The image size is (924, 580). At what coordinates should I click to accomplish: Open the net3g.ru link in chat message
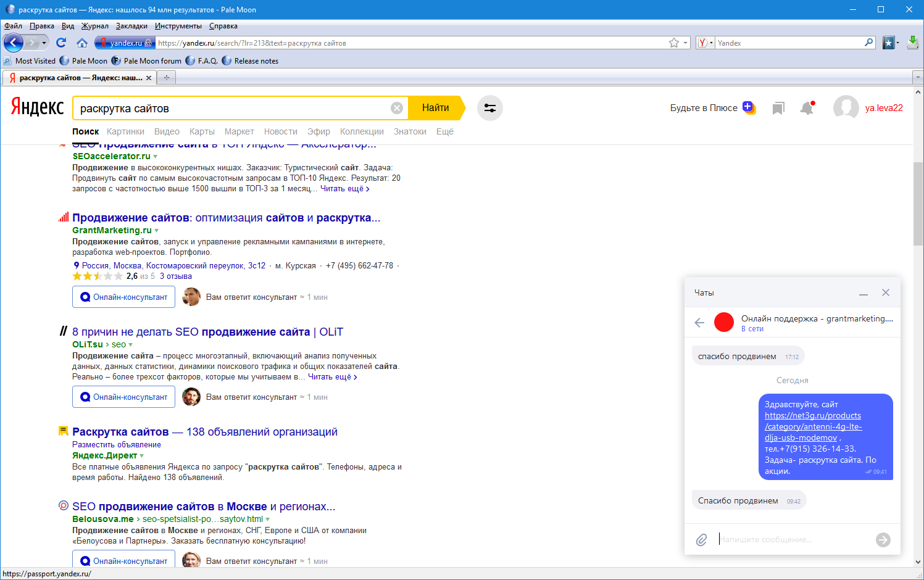coord(814,427)
